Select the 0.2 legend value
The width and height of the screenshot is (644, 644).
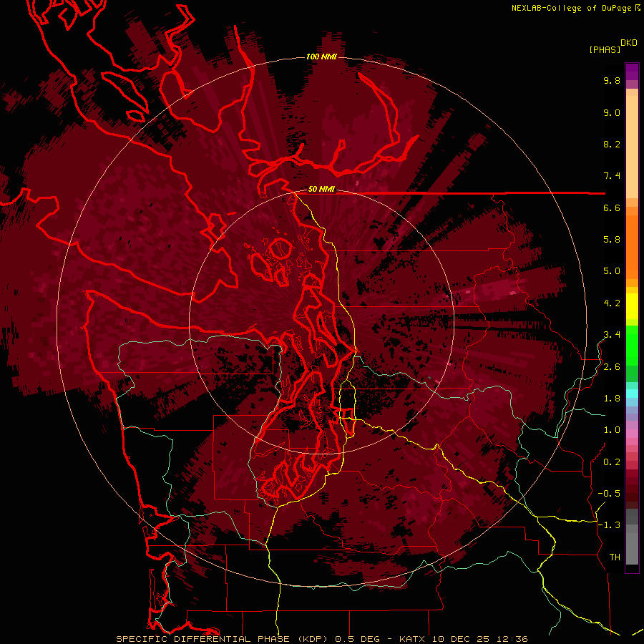(612, 462)
